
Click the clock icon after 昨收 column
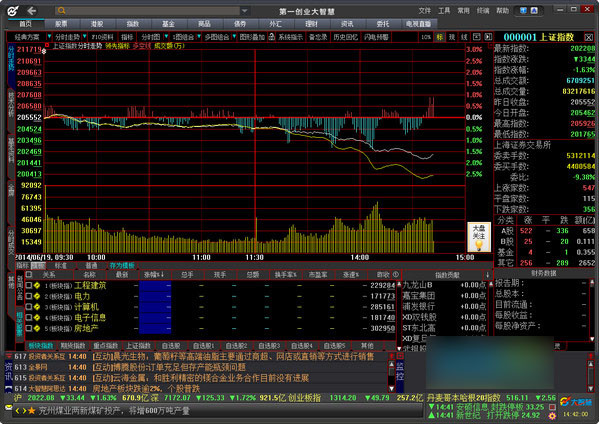tap(395, 274)
